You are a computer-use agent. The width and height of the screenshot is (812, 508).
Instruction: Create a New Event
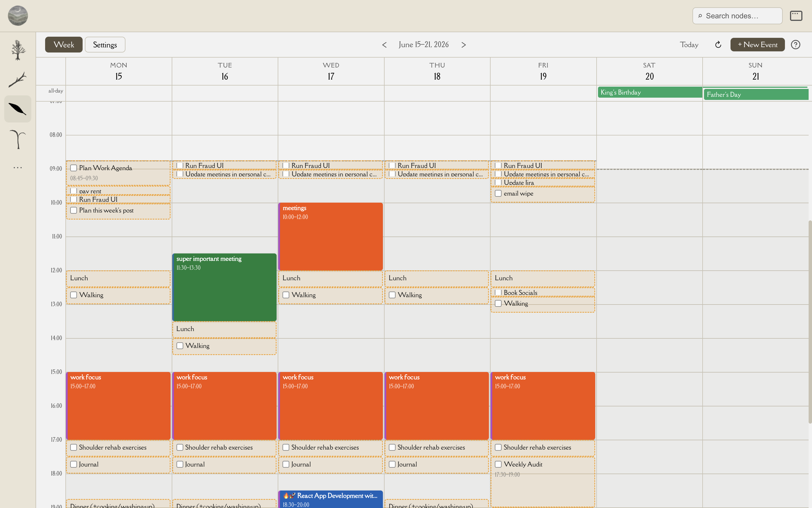tap(757, 45)
